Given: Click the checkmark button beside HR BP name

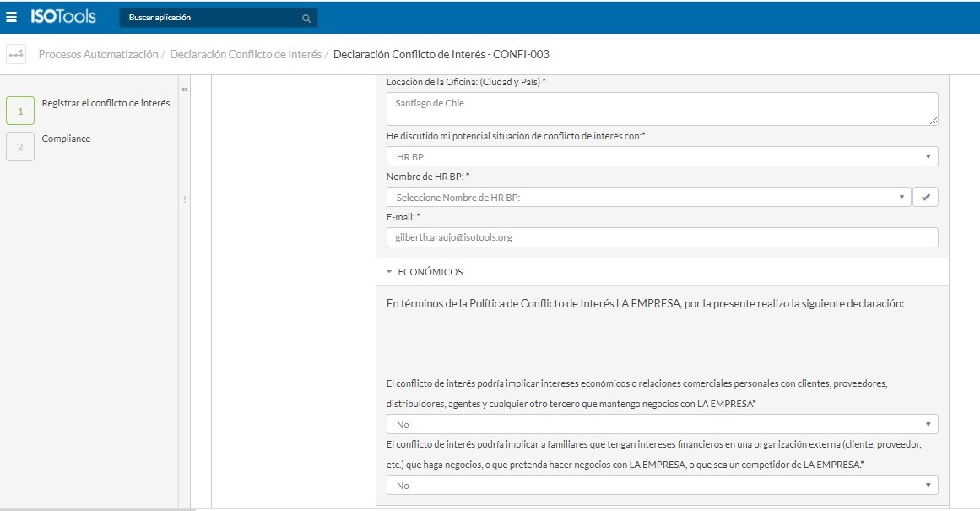Looking at the screenshot, I should 926,197.
